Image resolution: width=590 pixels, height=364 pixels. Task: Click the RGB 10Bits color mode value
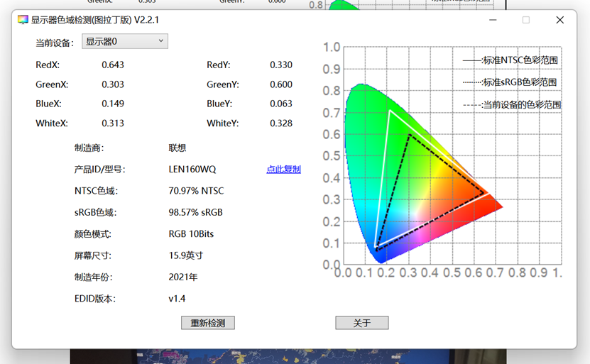[x=191, y=234]
